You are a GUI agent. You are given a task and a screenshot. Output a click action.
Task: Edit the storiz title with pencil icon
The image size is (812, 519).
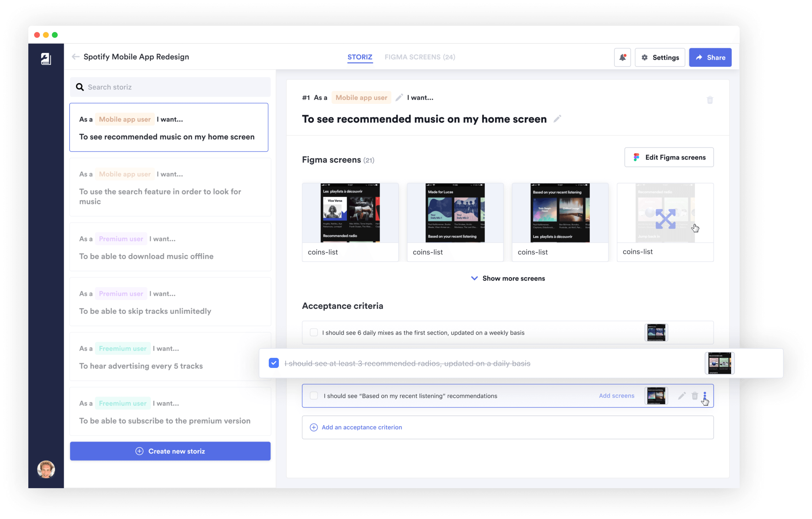(557, 119)
